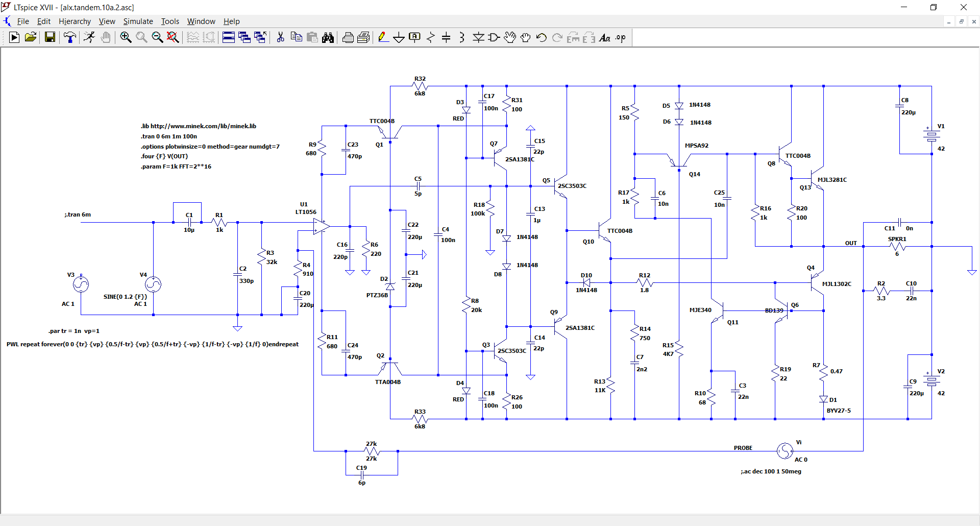Screen dimensions: 980x526
Task: Click the PTZ36B zener label
Action: click(x=377, y=295)
